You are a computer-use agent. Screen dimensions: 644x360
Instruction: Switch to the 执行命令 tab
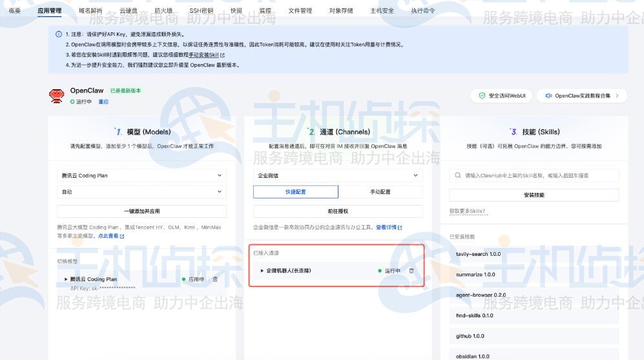click(x=423, y=11)
